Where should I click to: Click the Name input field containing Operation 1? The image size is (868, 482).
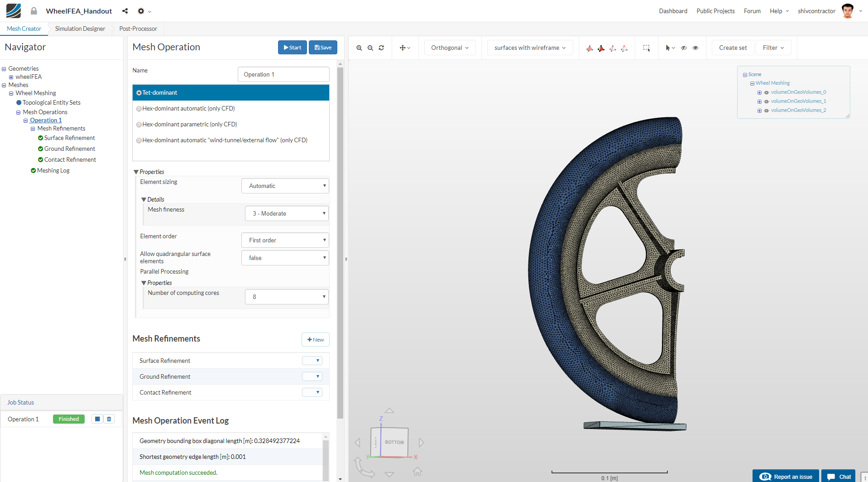pos(283,74)
